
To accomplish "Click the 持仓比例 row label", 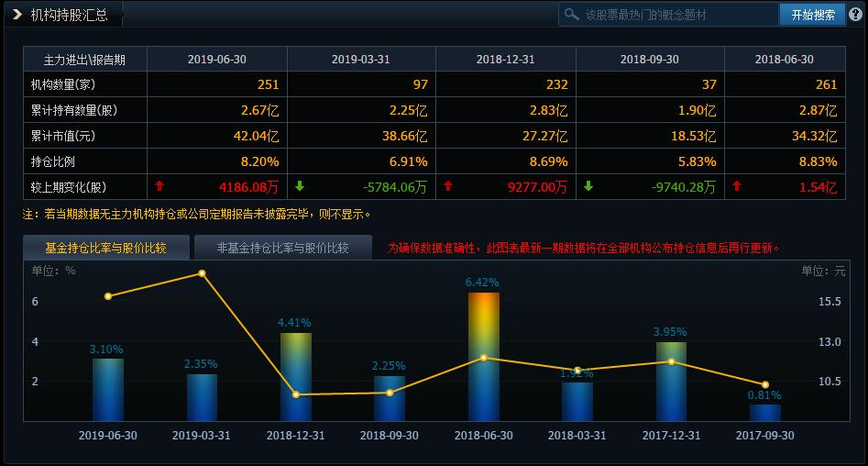I will click(x=52, y=161).
